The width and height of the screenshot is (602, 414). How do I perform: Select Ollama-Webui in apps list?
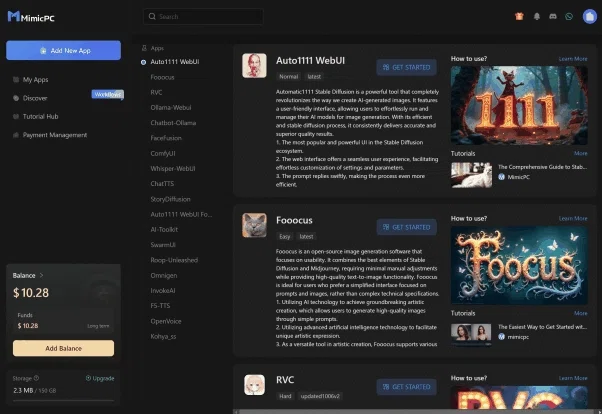tap(171, 108)
